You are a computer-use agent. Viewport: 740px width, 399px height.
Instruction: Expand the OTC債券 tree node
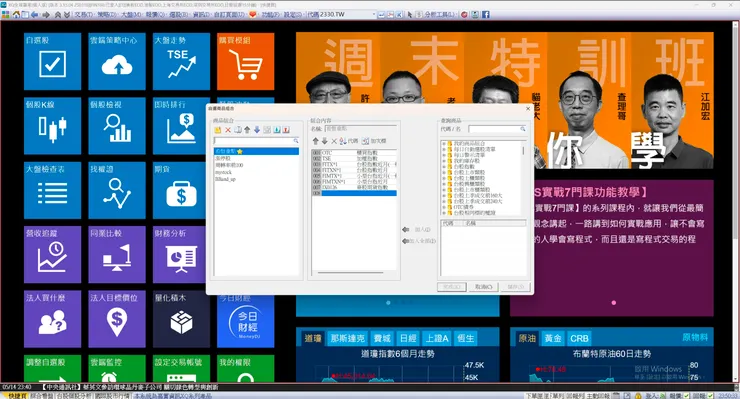coord(444,207)
